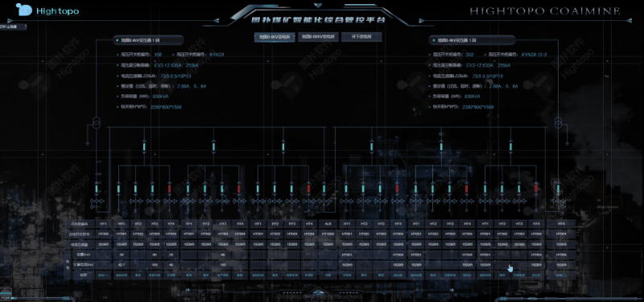Open the underground substation tab
This screenshot has width=644, height=302.
tap(361, 37)
